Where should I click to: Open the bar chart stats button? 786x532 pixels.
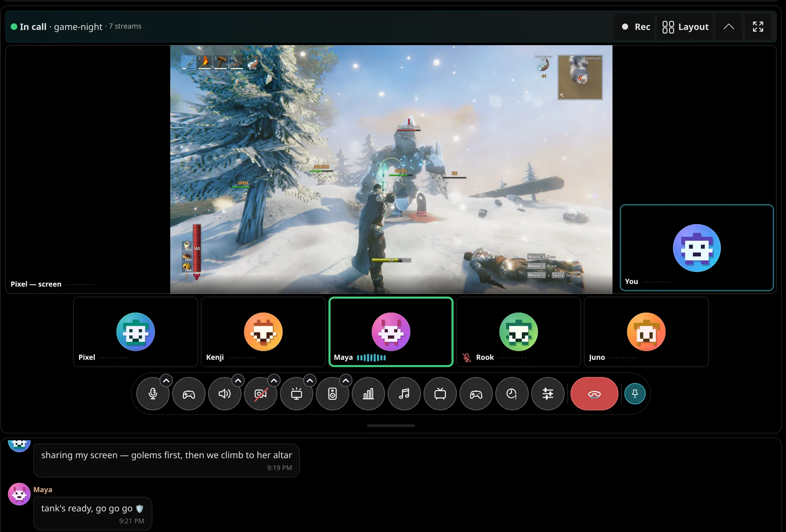pyautogui.click(x=368, y=394)
